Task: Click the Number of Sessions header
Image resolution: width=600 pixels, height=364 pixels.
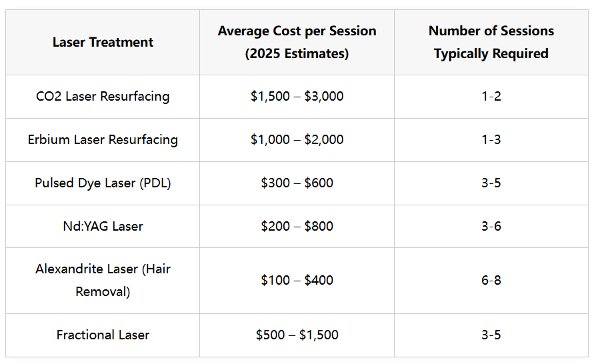Action: 491,42
